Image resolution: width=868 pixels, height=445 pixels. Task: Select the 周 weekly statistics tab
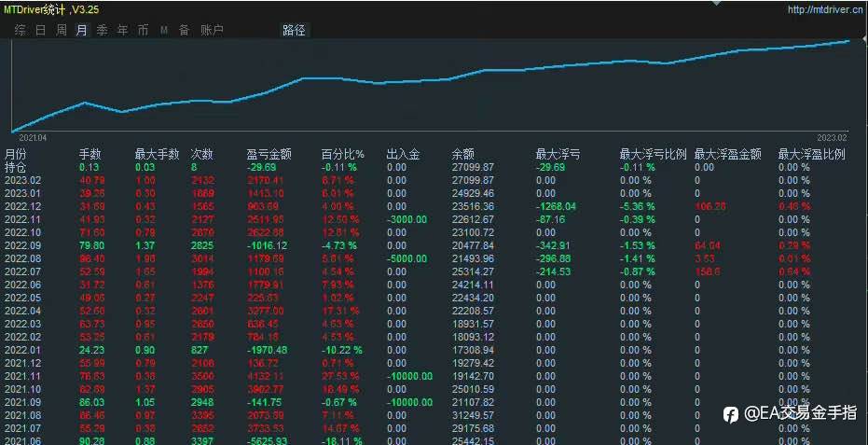click(61, 31)
